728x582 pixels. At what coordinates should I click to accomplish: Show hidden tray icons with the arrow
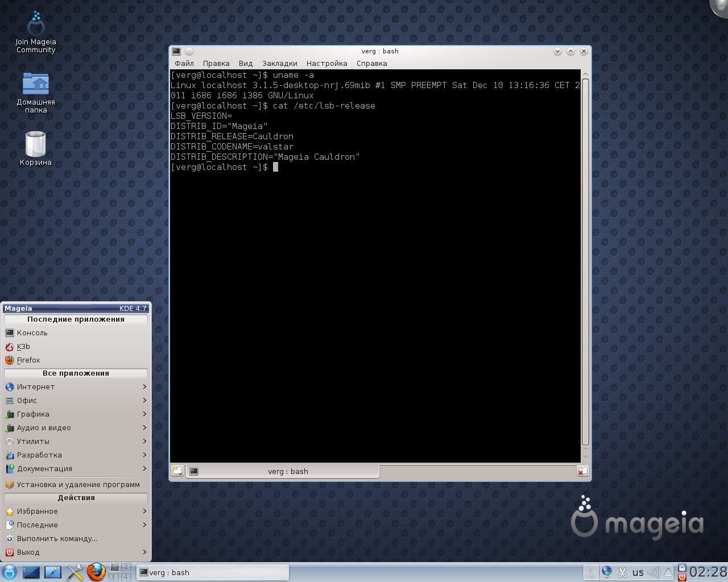click(668, 572)
